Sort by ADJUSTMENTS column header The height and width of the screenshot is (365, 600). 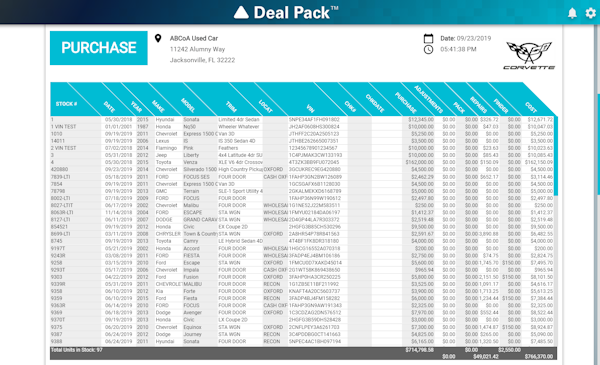pos(428,99)
